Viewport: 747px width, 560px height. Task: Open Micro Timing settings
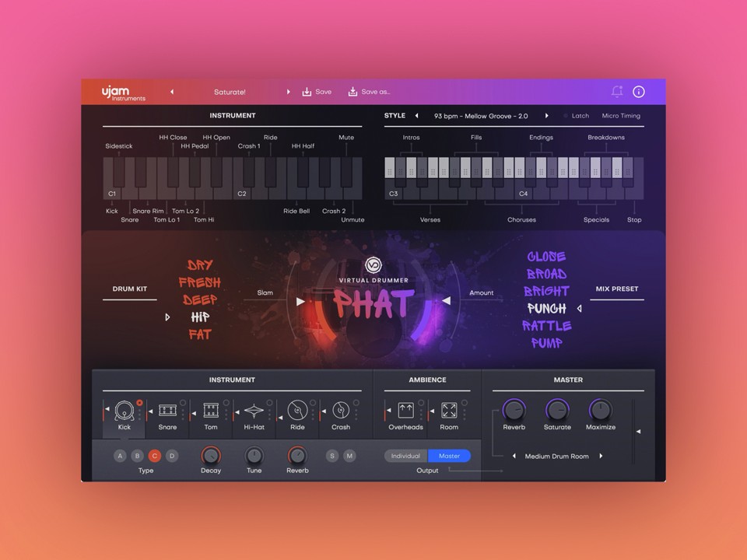621,116
